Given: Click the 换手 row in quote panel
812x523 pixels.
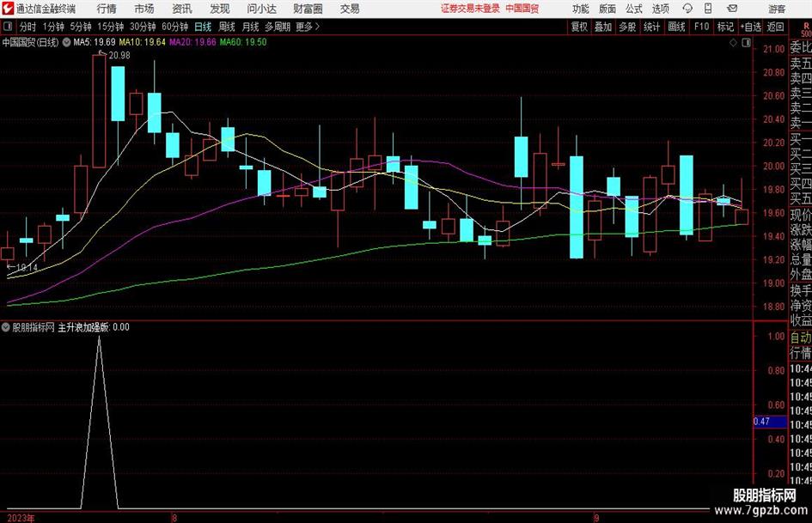Looking at the screenshot, I should [801, 290].
